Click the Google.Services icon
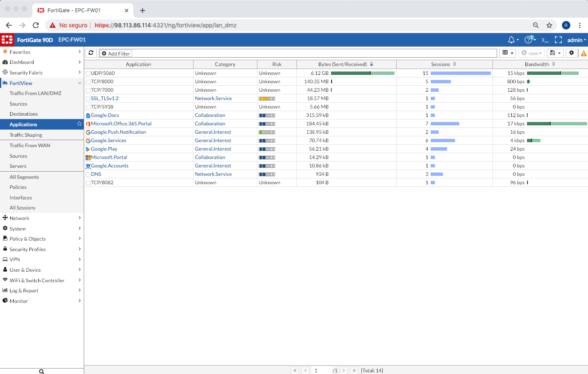Viewport: 588px width, 374px height. point(88,141)
